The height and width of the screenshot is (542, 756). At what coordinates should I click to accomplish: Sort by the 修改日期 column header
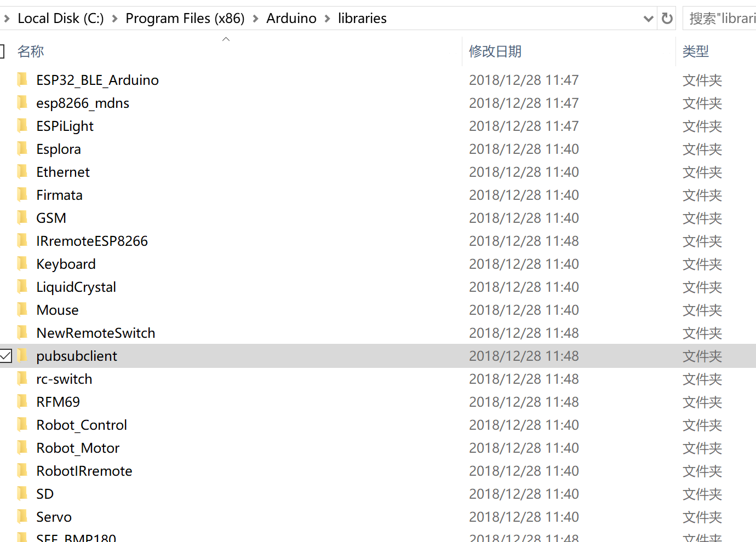point(495,51)
